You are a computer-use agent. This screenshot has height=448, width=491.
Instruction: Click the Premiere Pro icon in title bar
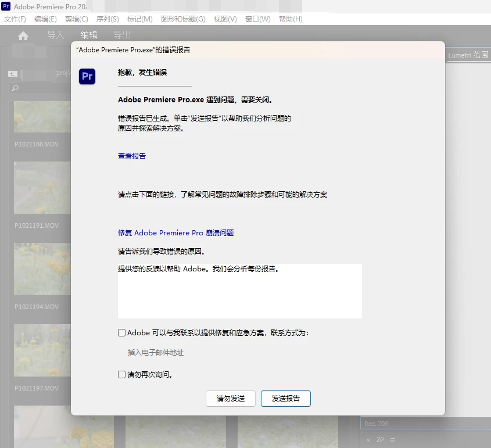click(x=6, y=6)
